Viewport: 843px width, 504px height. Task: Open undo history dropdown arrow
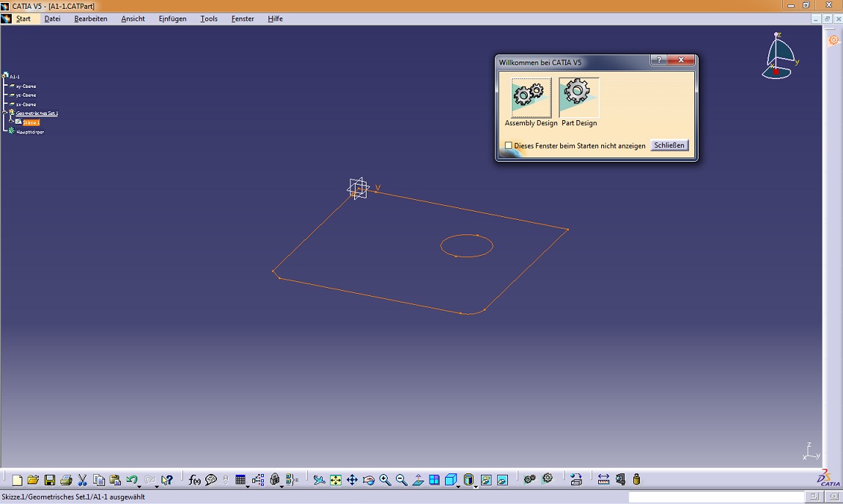coord(139,486)
